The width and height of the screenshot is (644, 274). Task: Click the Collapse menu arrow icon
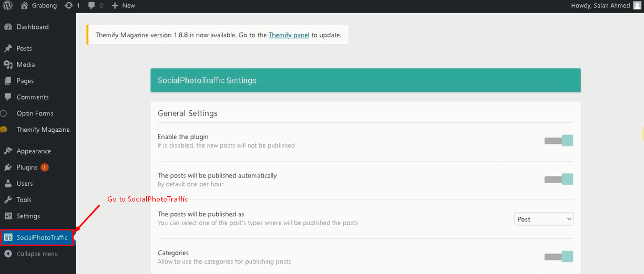8,254
